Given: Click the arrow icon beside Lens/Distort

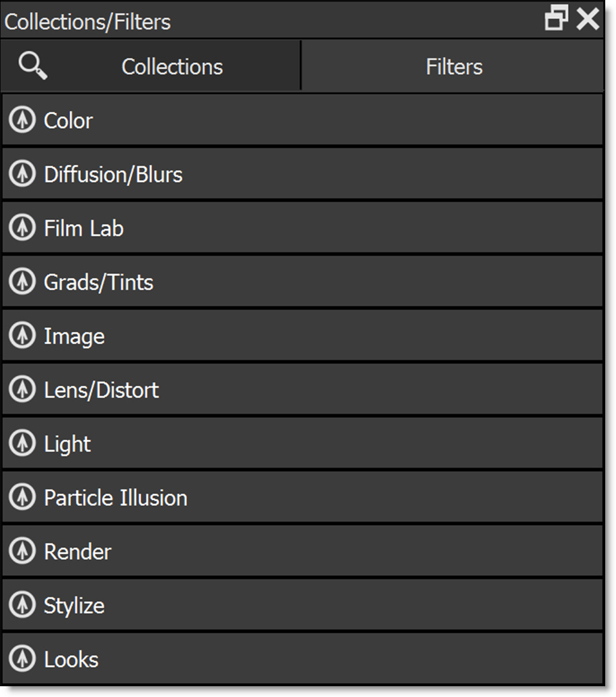Looking at the screenshot, I should click(x=23, y=390).
